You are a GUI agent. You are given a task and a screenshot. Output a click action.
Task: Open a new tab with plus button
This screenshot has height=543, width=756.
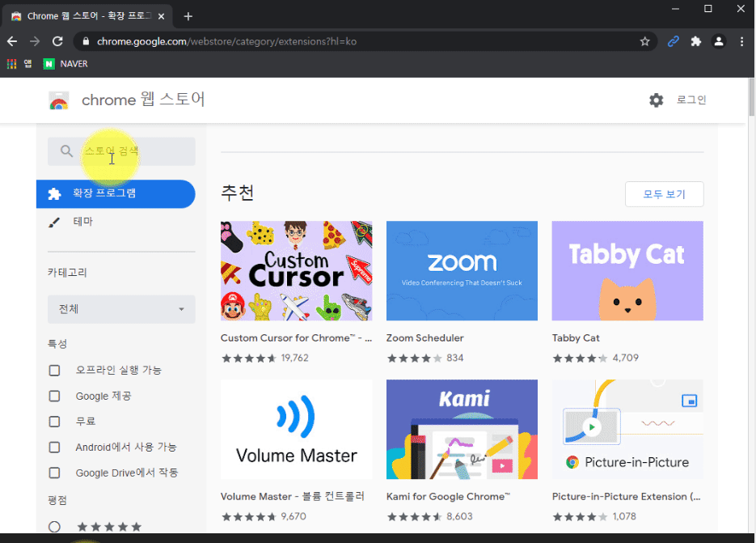coord(188,16)
